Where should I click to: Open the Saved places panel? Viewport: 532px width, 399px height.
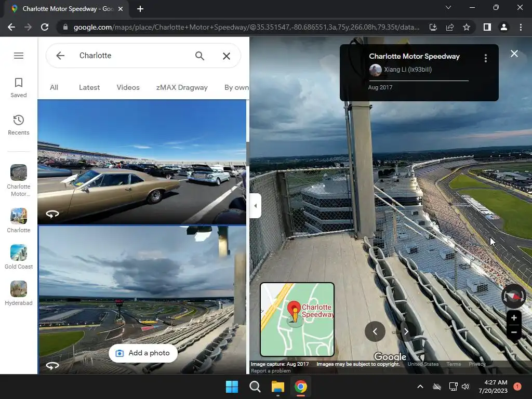pos(19,88)
